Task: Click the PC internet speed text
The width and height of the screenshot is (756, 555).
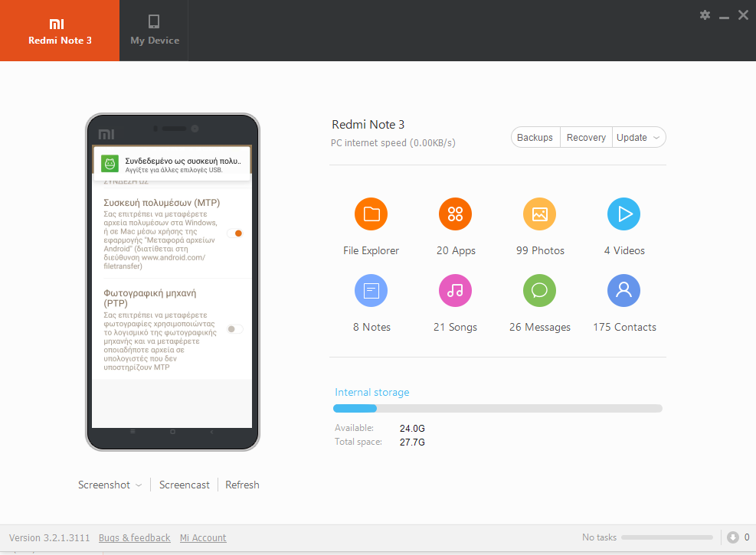Action: click(393, 142)
